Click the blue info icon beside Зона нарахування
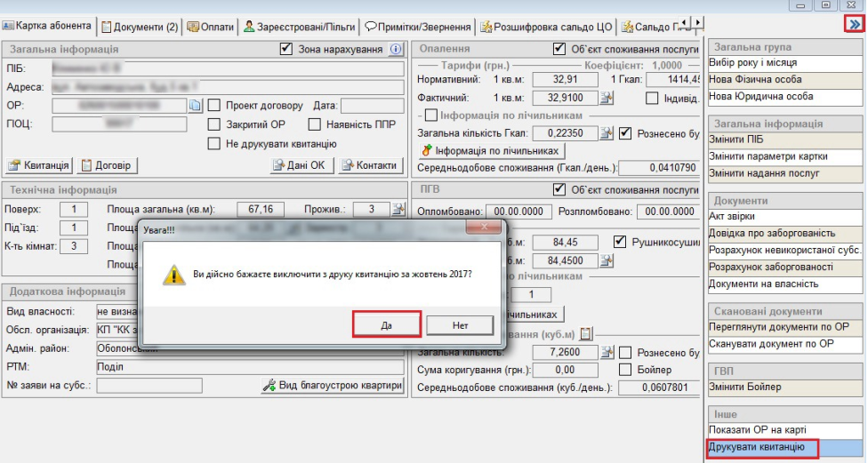 tap(397, 49)
